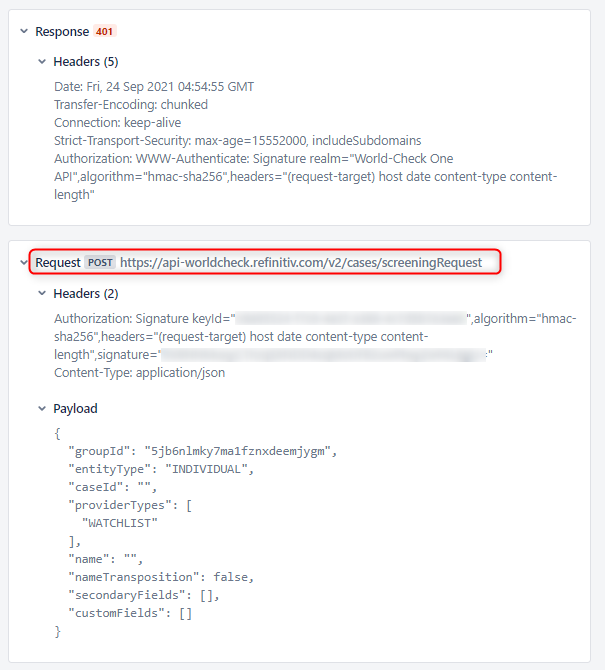Click the api-worldcheck.refinitiv.com request URL
Viewport: 605px width, 670px height.
[301, 262]
